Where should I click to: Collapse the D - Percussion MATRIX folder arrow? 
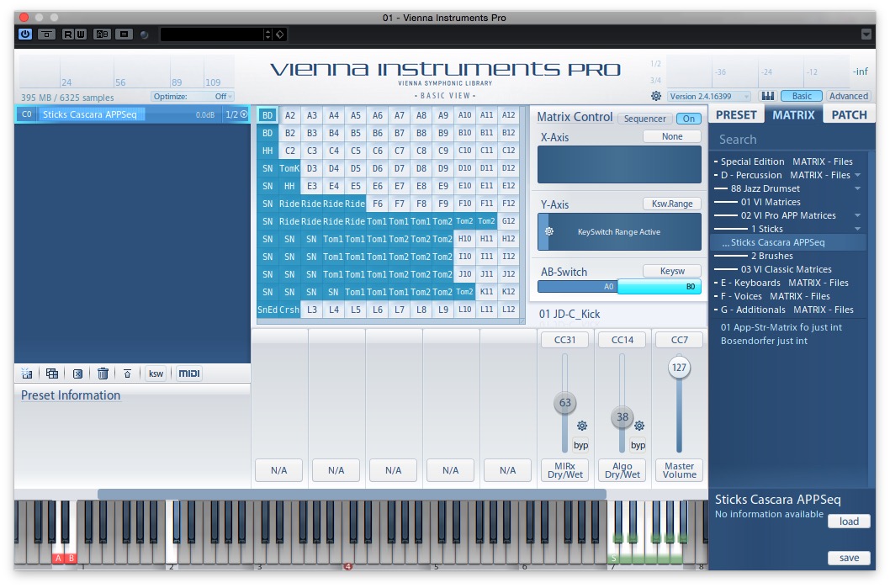click(858, 175)
